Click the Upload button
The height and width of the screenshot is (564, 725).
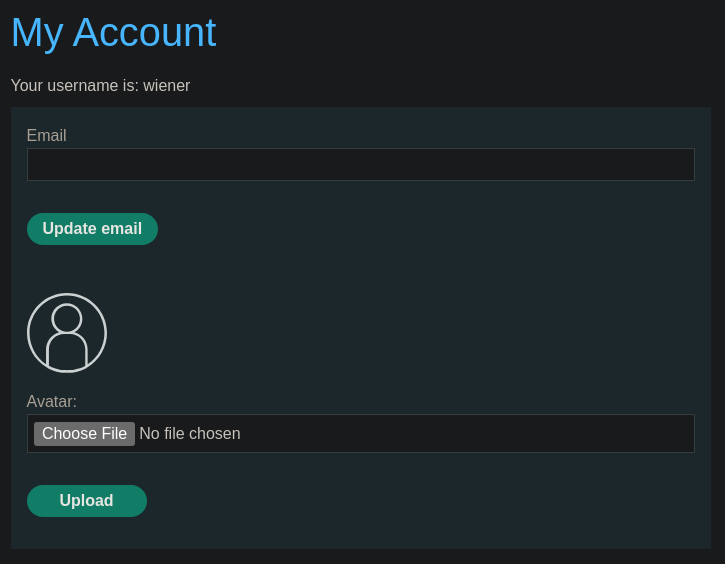[x=87, y=501]
